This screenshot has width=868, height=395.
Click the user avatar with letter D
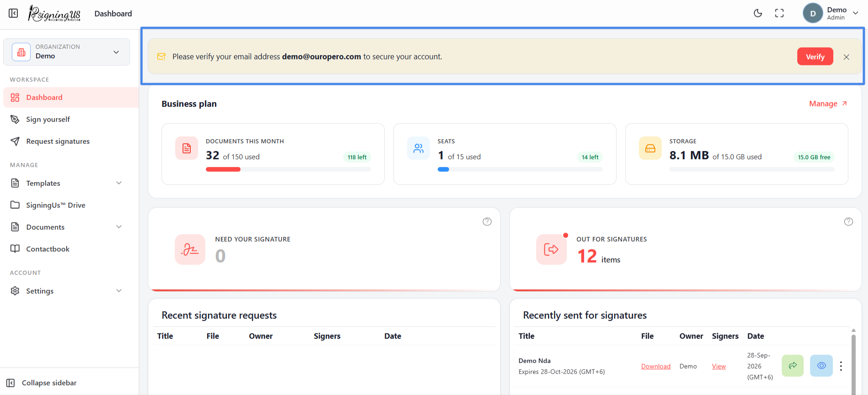(x=813, y=13)
